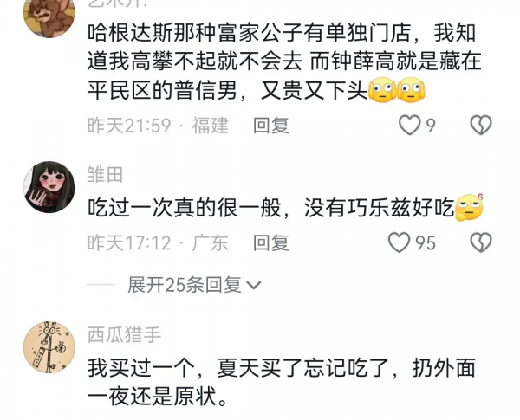Click the chevron next to 展开25条回复
Viewport: 520px width, 420px height.
pyautogui.click(x=254, y=286)
